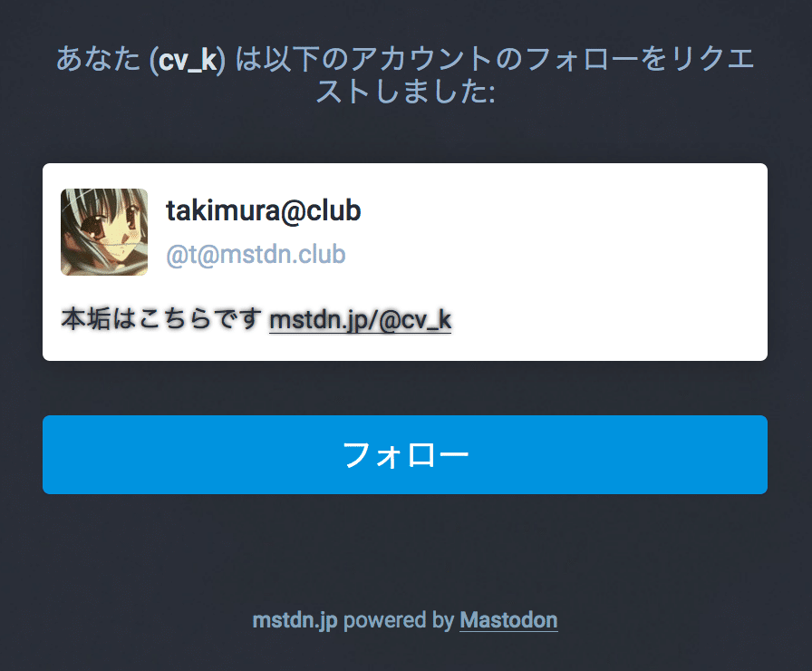Click dark background between card and button

[405, 388]
